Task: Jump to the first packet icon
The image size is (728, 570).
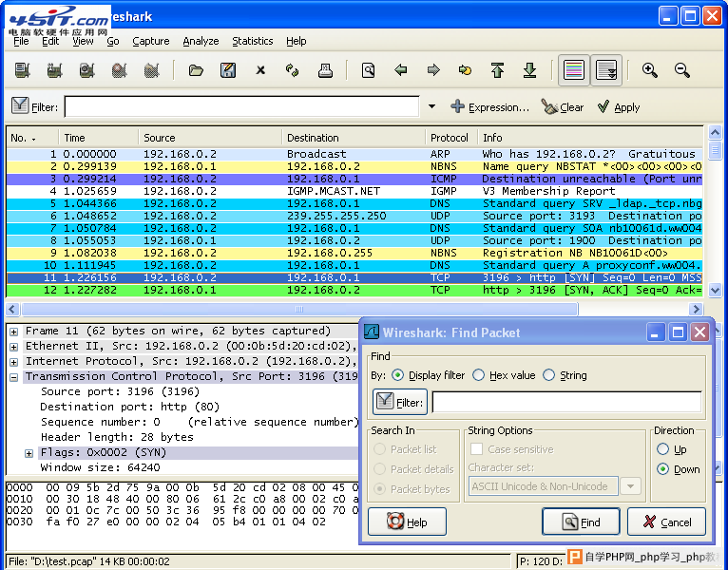Action: coord(498,70)
